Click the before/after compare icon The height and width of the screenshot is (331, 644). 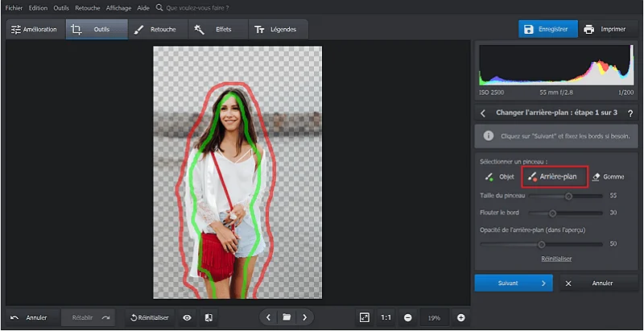coord(208,318)
